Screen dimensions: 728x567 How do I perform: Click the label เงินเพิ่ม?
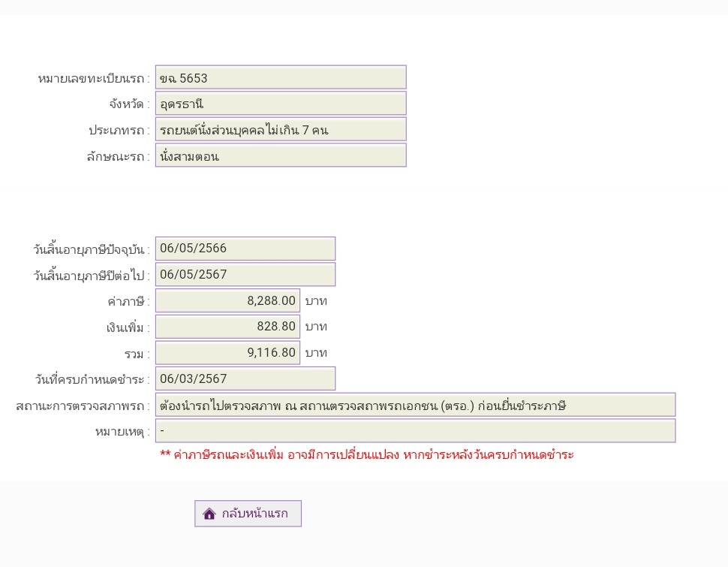click(128, 327)
